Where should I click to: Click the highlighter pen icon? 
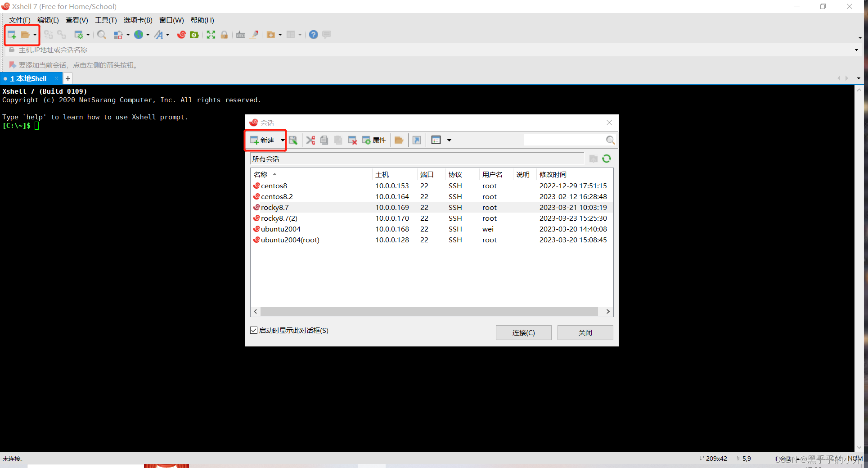click(254, 35)
